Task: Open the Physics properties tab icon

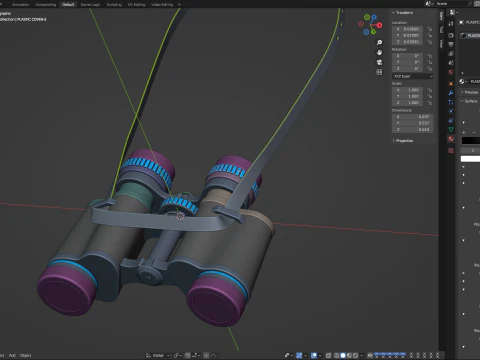Action: pyautogui.click(x=451, y=111)
